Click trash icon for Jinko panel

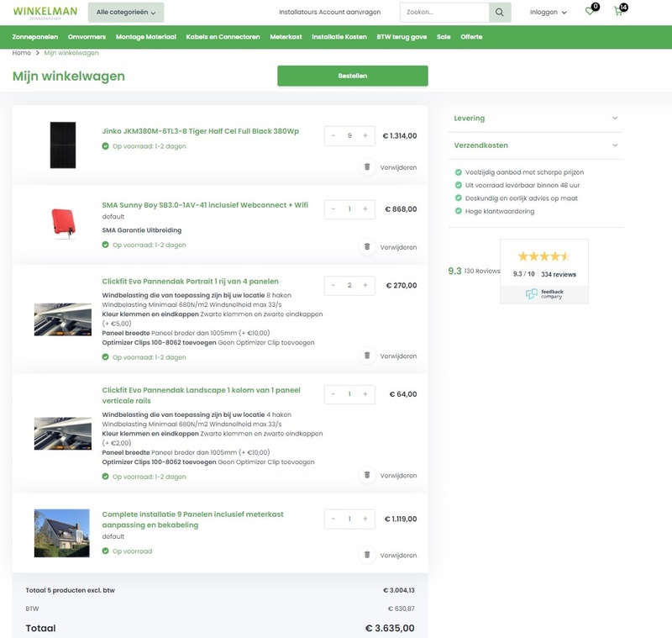367,166
